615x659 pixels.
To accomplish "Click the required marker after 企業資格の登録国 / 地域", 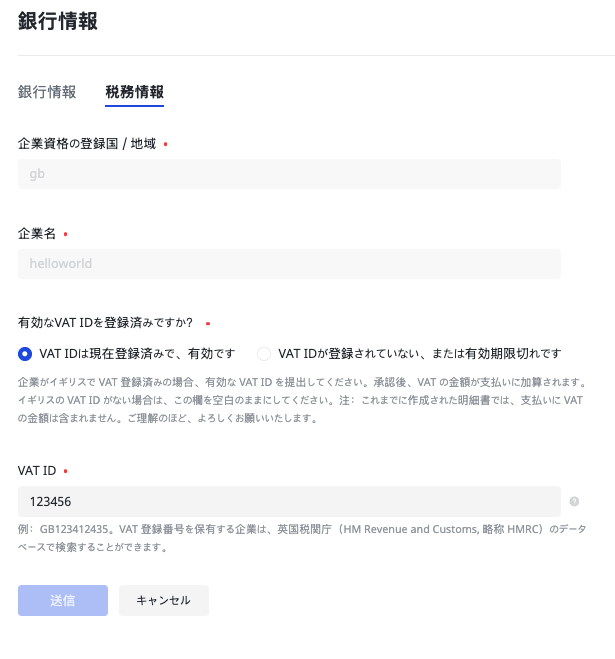I will (x=165, y=145).
